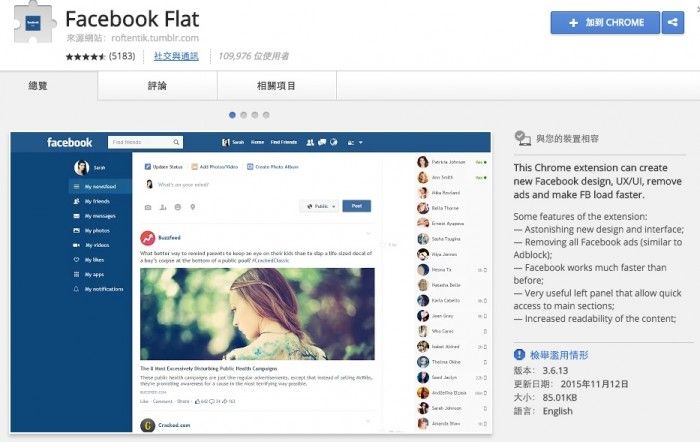Click the Facebook Flat puzzle-piece extension icon
This screenshot has height=442, width=700.
pyautogui.click(x=33, y=23)
